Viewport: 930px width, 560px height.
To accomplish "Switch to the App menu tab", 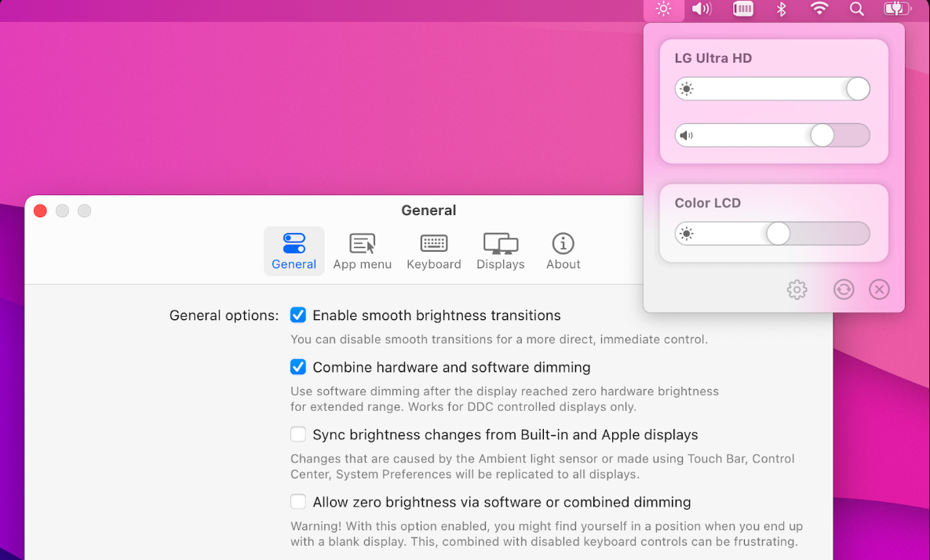I will (362, 251).
